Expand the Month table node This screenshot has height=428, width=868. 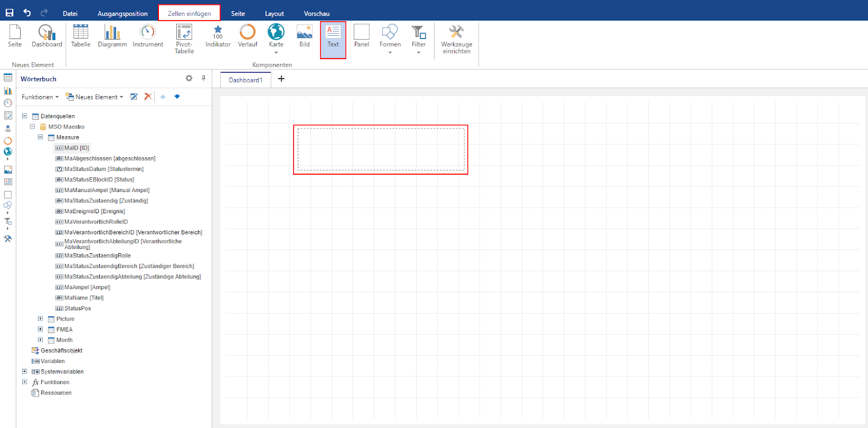click(x=40, y=340)
